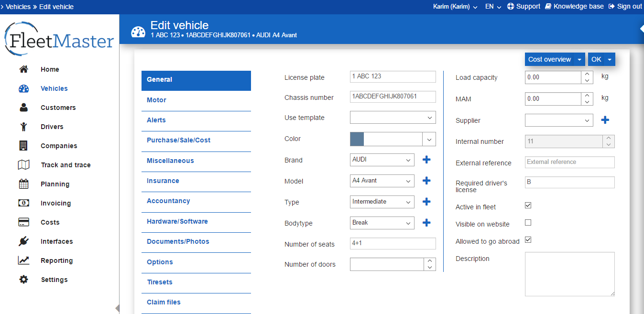Open the Purchase/Sale/Cost tab

(x=178, y=140)
